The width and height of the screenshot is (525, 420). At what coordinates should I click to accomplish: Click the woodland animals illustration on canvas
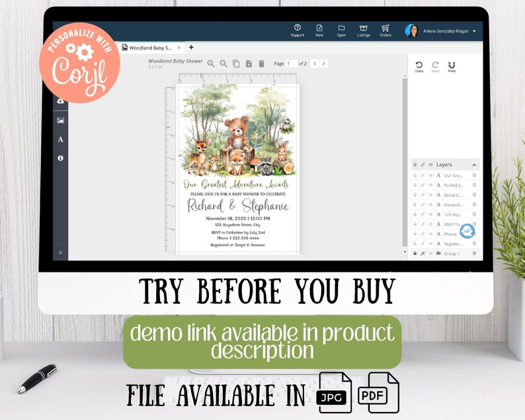click(x=238, y=130)
